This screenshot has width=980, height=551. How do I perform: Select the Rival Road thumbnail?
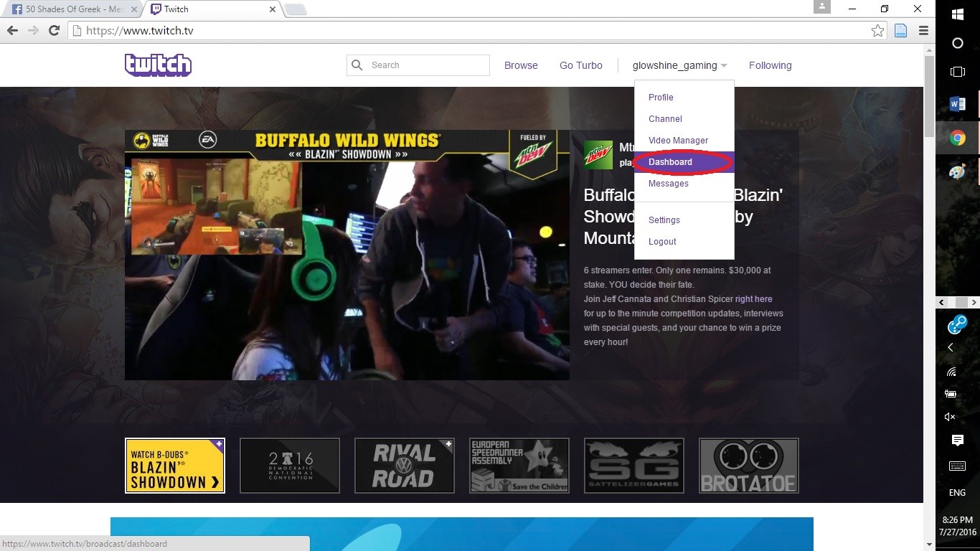pos(405,466)
